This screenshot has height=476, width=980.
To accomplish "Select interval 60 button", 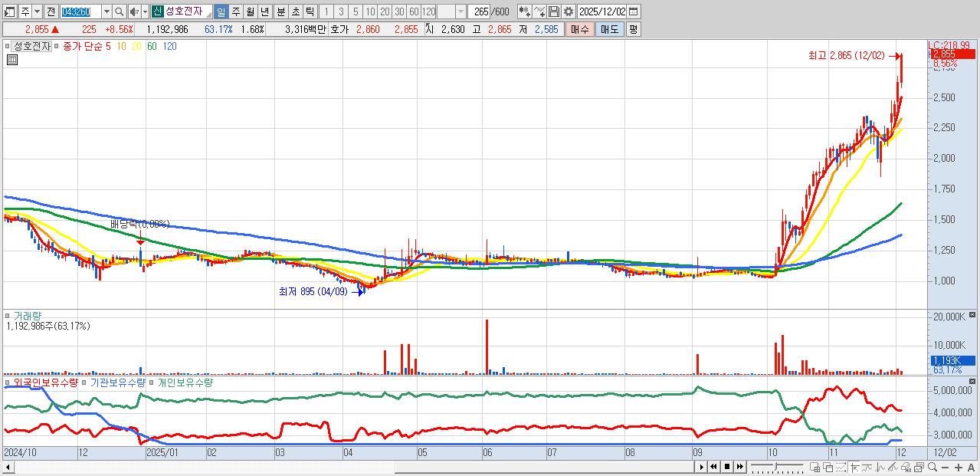I will click(x=415, y=11).
